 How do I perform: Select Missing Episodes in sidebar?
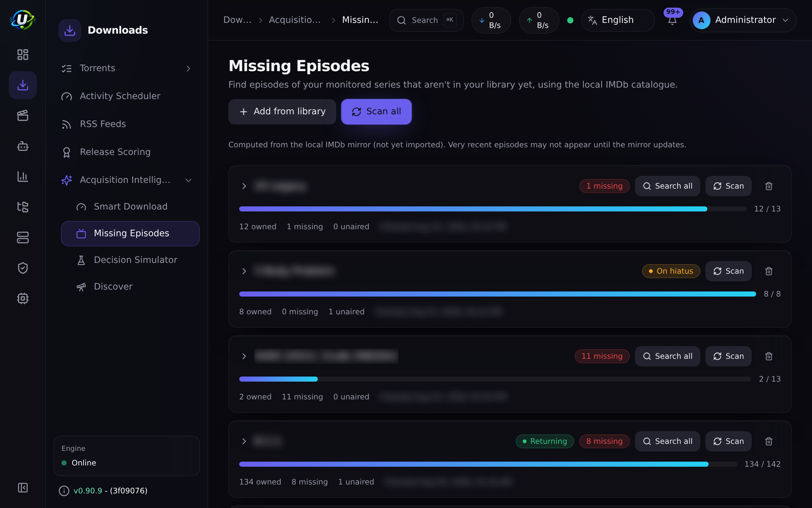point(130,233)
